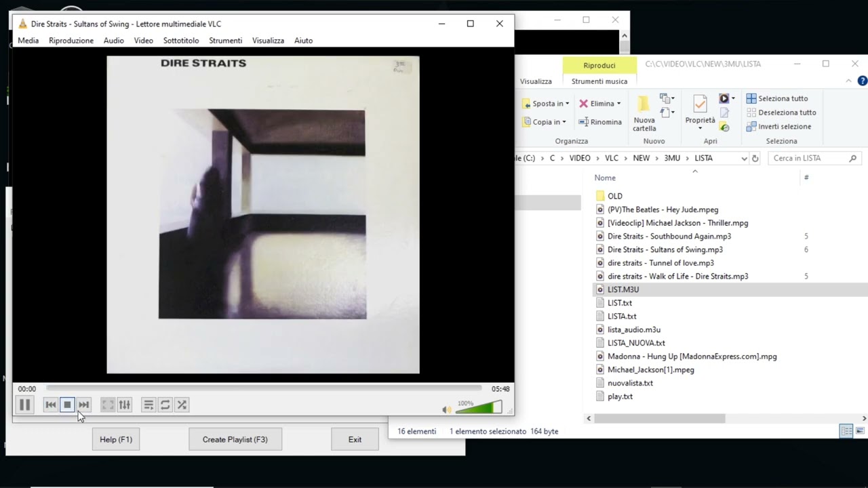
Task: Show the VLC playlist
Action: [x=149, y=405]
